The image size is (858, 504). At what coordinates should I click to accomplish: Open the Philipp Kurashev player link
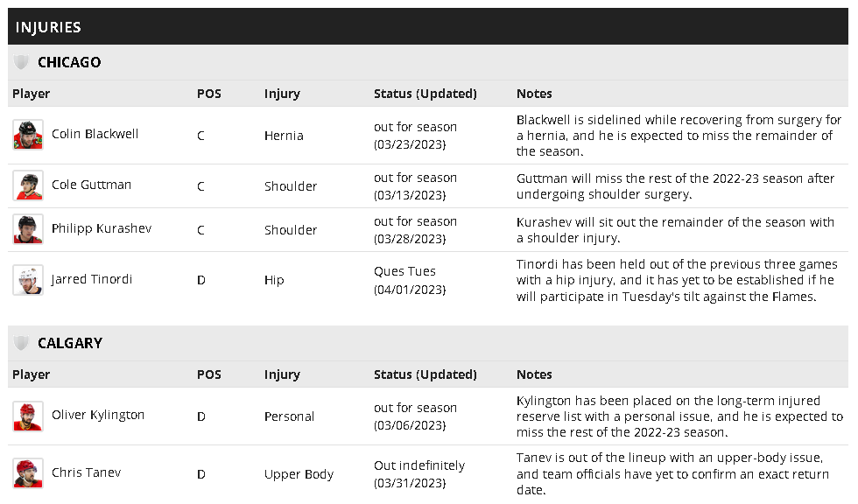(102, 228)
